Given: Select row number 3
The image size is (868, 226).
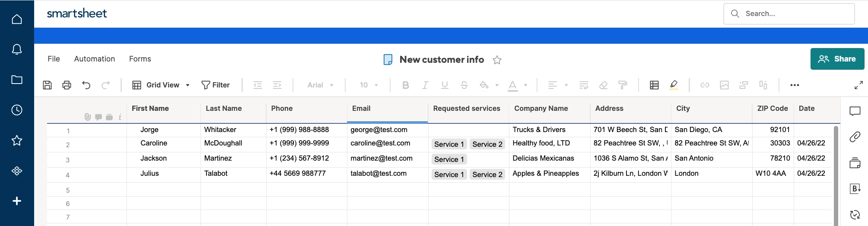Looking at the screenshot, I should click(x=68, y=160).
